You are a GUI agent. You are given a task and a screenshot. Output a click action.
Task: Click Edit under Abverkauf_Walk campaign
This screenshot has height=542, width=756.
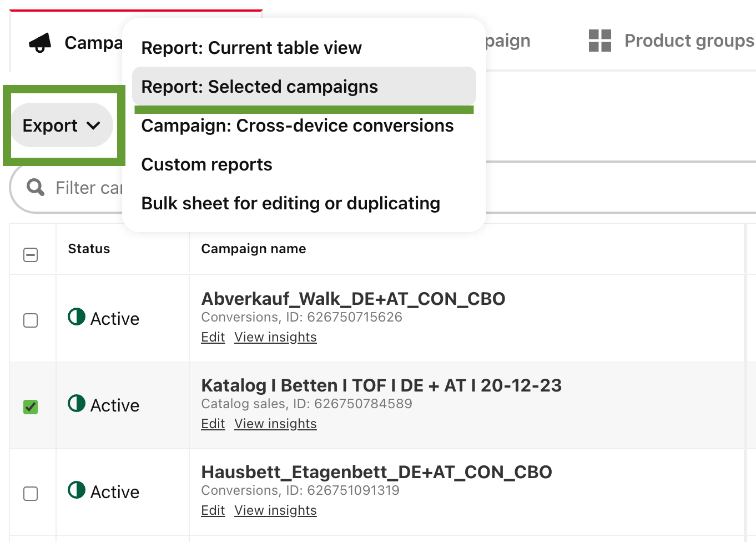coord(213,337)
